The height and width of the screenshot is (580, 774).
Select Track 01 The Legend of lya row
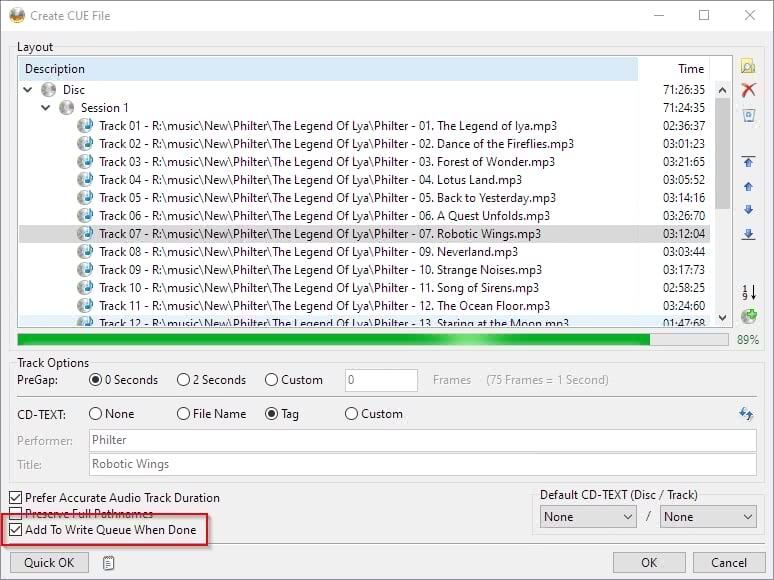[x=364, y=126]
